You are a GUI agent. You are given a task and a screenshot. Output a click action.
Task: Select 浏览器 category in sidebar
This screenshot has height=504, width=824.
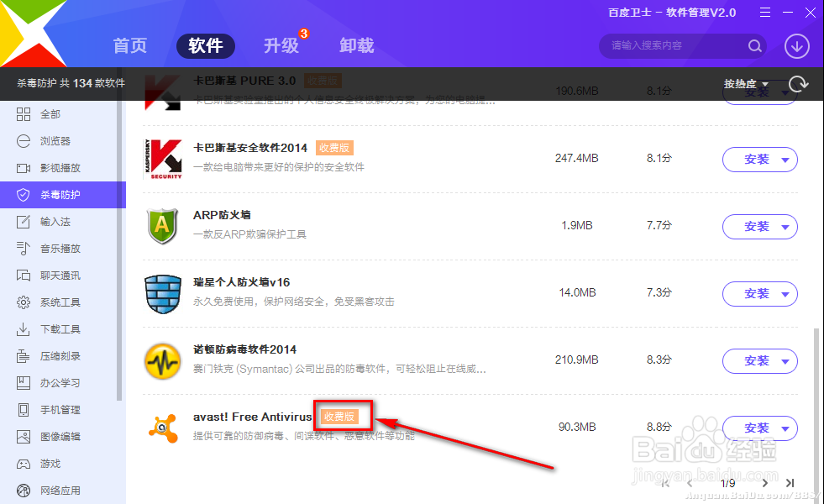63,141
